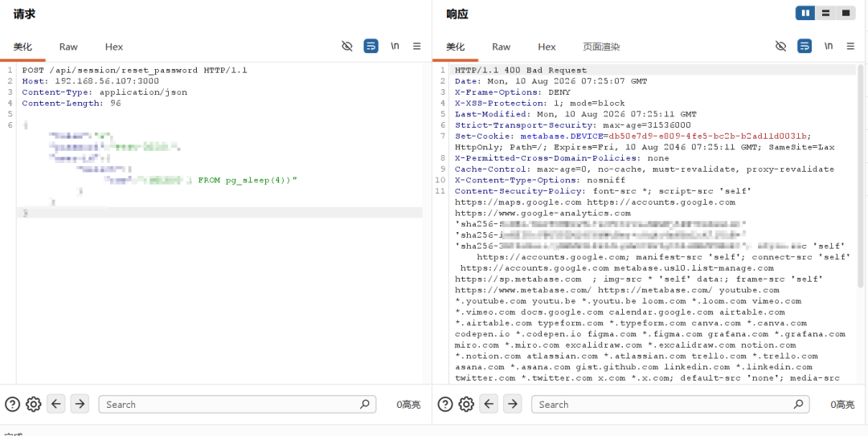Click the 请求 panel title
Screen dimensions: 868x436
coord(24,14)
